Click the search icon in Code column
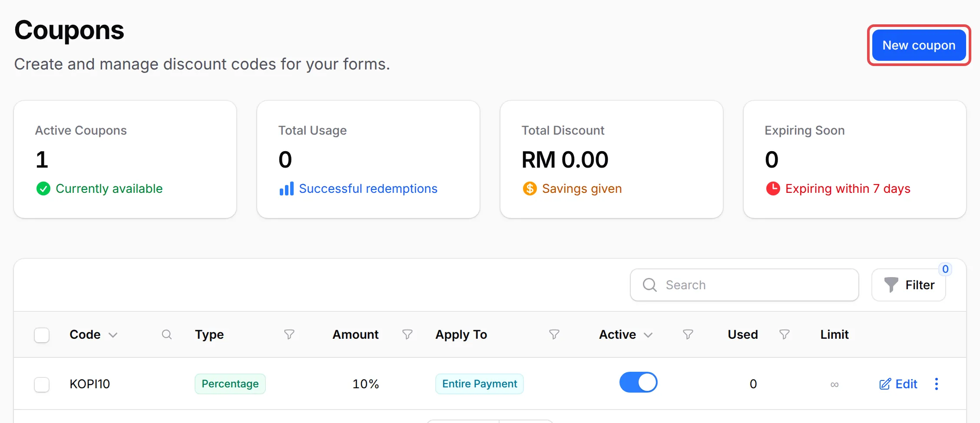980x423 pixels. point(167,334)
